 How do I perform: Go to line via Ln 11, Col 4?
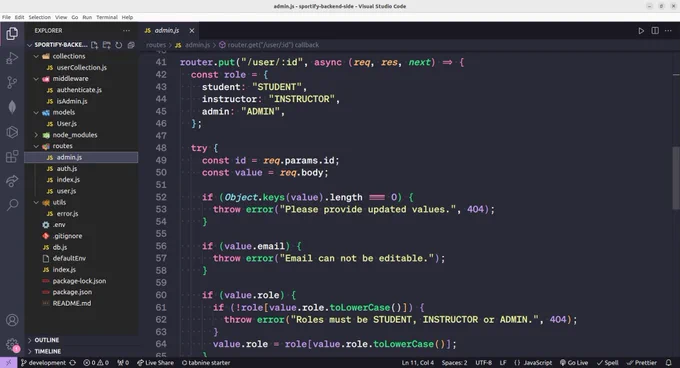(418, 363)
